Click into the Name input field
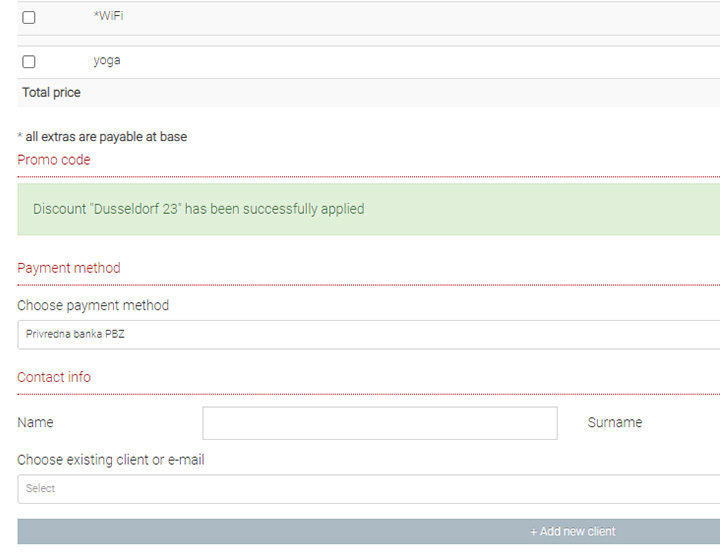 (x=379, y=423)
